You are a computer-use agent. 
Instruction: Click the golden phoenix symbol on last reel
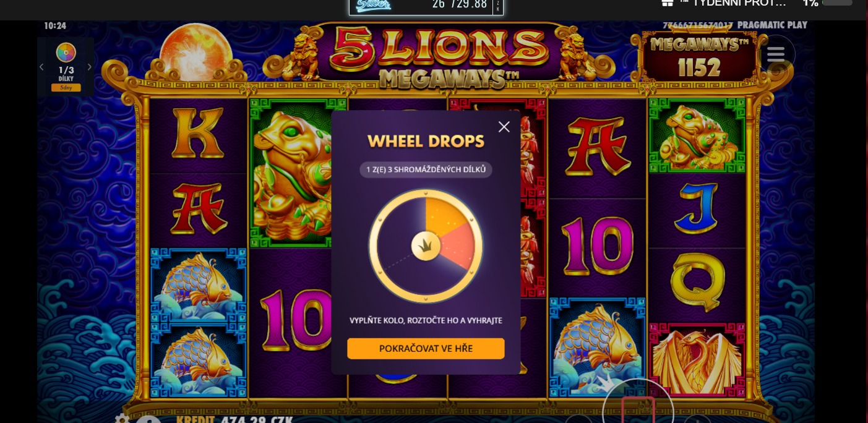[697, 360]
